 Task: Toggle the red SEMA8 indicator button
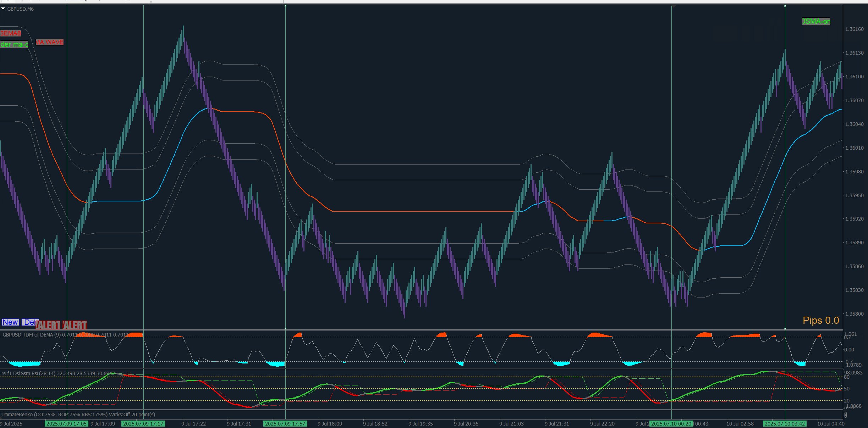11,33
